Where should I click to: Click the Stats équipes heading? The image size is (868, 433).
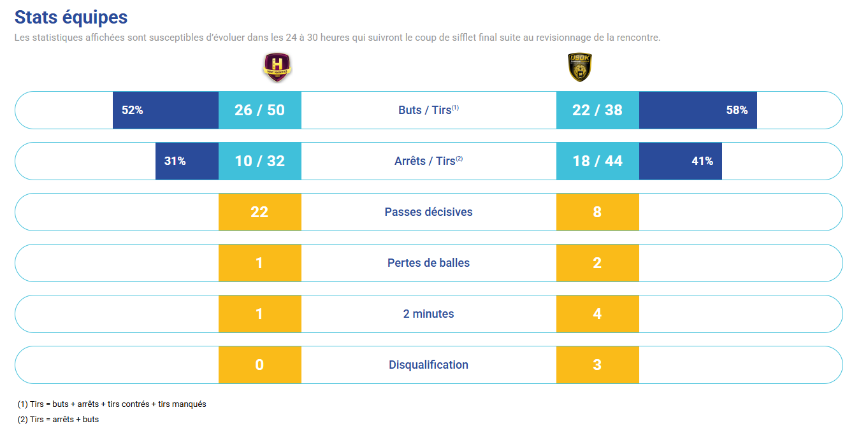coord(71,17)
